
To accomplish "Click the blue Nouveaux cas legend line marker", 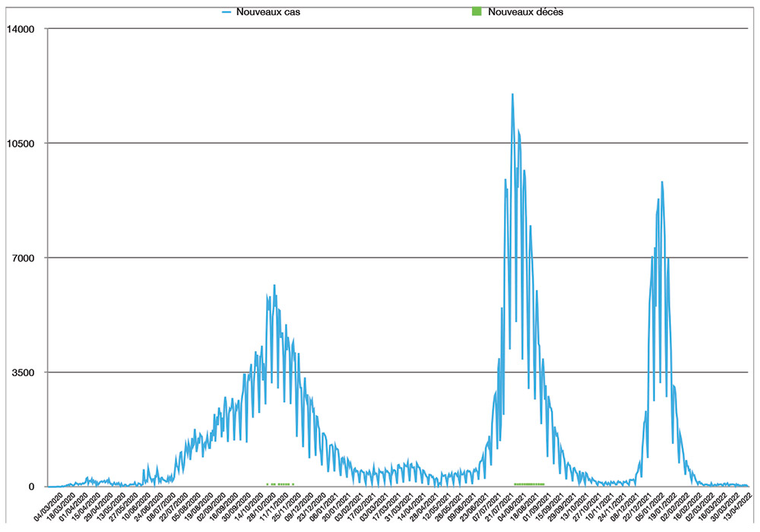I will click(x=226, y=12).
